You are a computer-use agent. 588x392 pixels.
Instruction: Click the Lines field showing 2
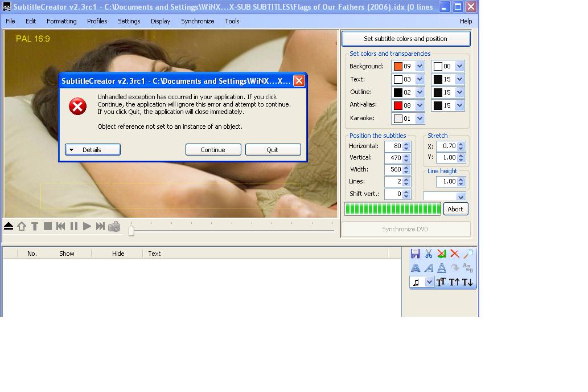point(393,181)
